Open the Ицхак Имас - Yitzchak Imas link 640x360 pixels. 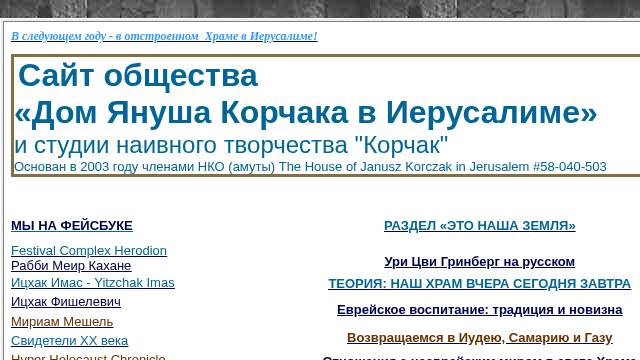coord(93,283)
